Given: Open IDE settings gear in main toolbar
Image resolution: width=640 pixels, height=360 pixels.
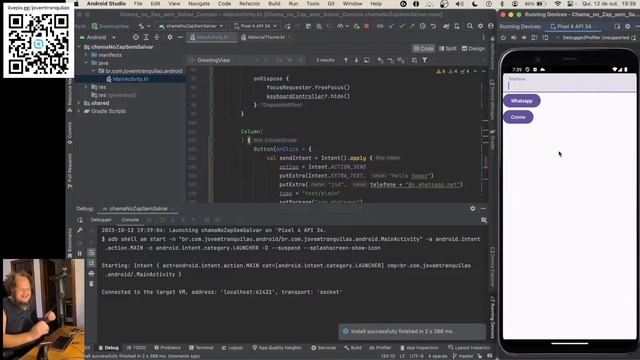Looking at the screenshot, I should (480, 26).
